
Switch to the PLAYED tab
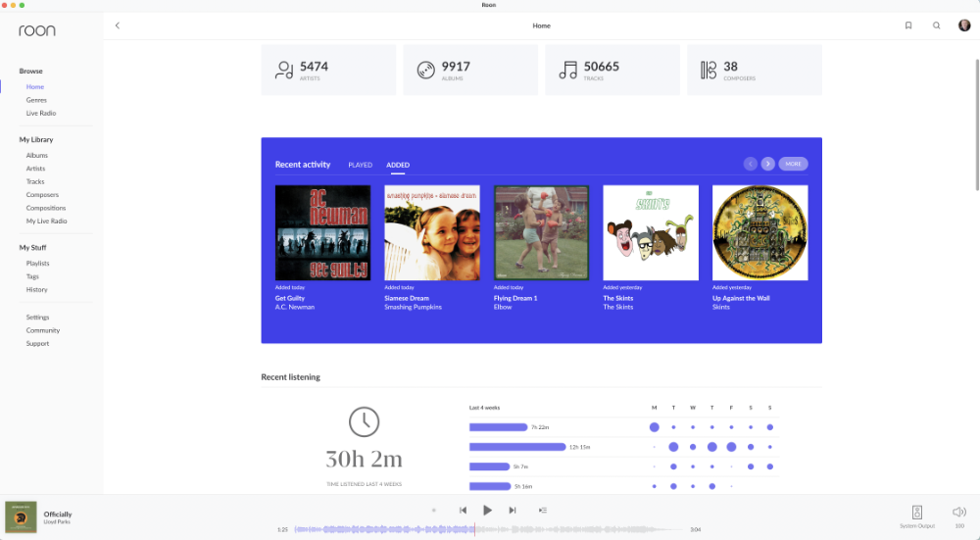[360, 165]
